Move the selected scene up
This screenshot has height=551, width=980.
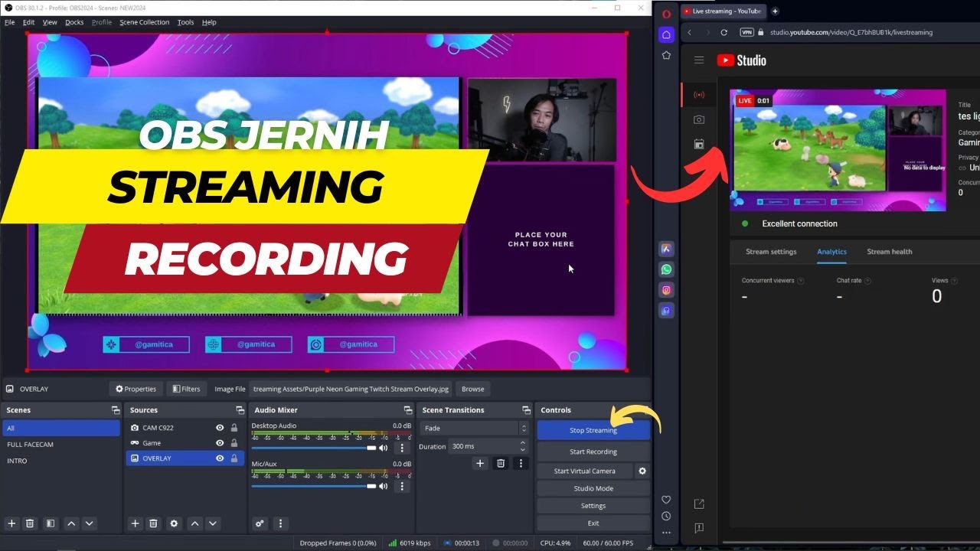pos(71,523)
